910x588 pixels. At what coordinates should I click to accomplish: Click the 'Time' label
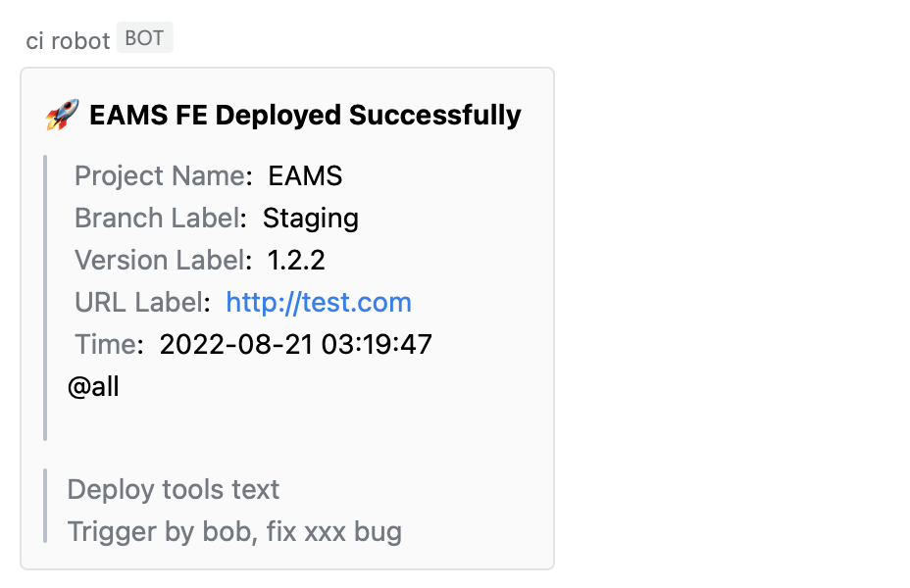pos(107,344)
